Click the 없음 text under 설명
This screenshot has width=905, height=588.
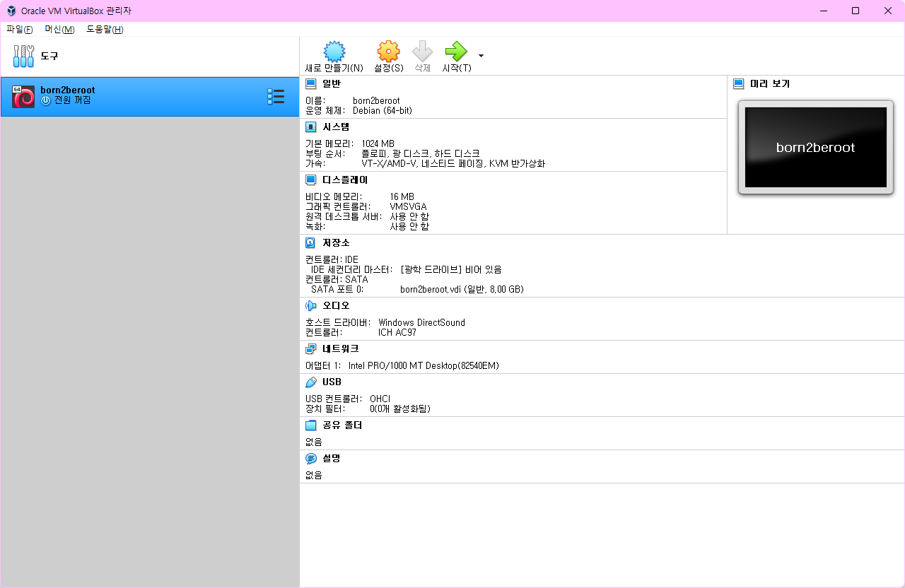pos(313,475)
